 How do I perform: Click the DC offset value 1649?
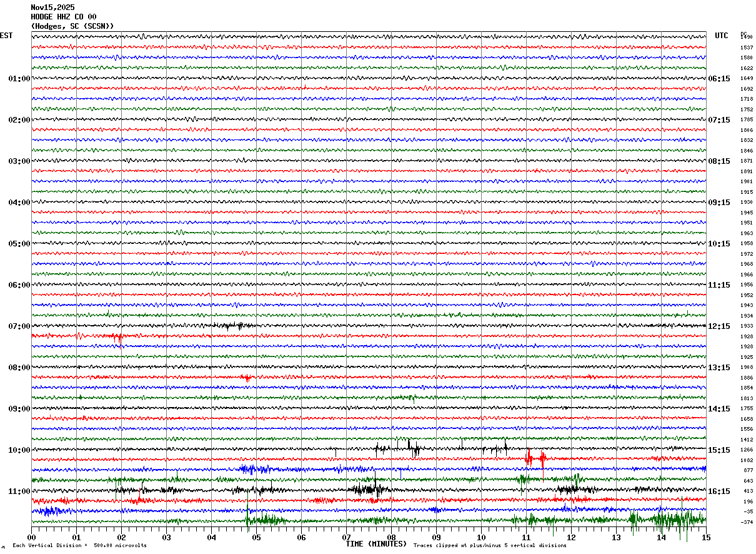point(747,79)
